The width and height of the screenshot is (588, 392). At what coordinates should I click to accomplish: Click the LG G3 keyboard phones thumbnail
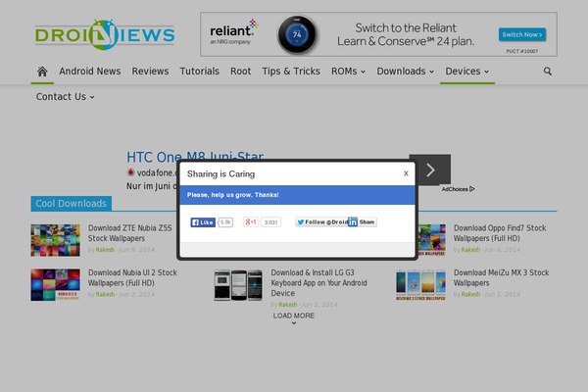(x=238, y=285)
